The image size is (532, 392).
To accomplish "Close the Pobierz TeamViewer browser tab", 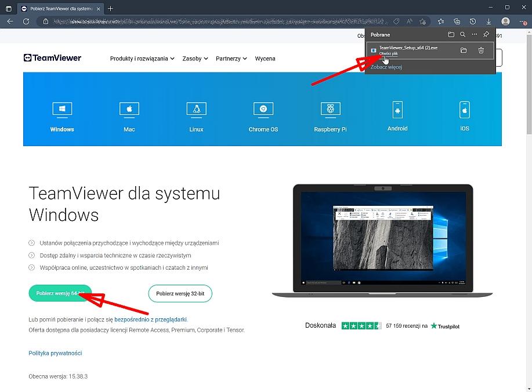I will pyautogui.click(x=99, y=9).
